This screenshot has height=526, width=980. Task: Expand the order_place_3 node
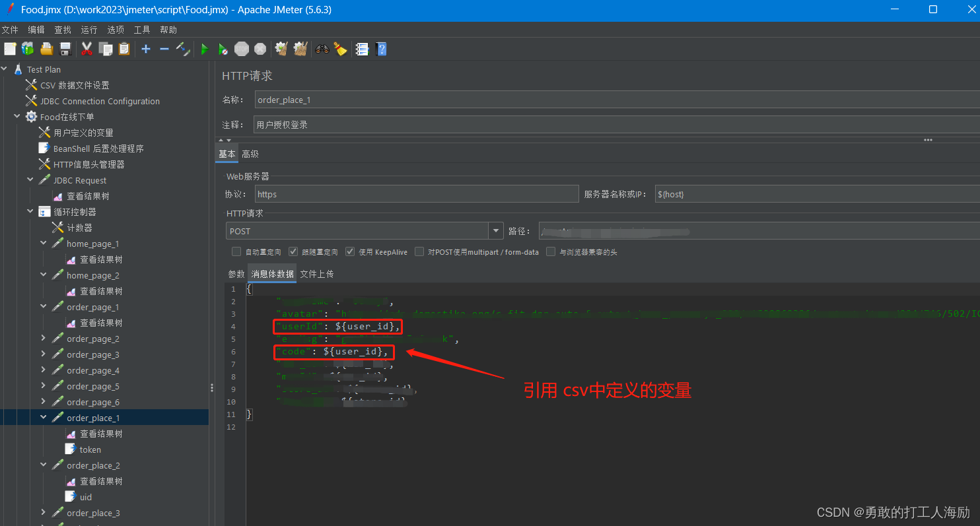pos(44,513)
